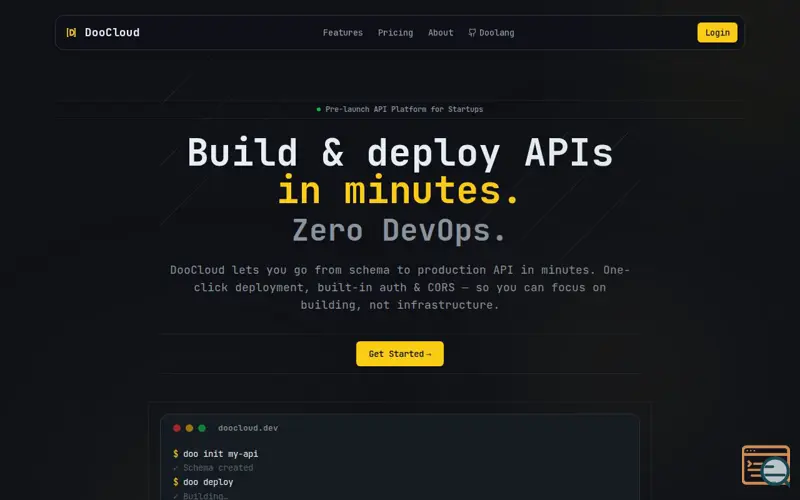Screen dimensions: 800x500
Task: Select the About nav item
Action: click(x=441, y=33)
